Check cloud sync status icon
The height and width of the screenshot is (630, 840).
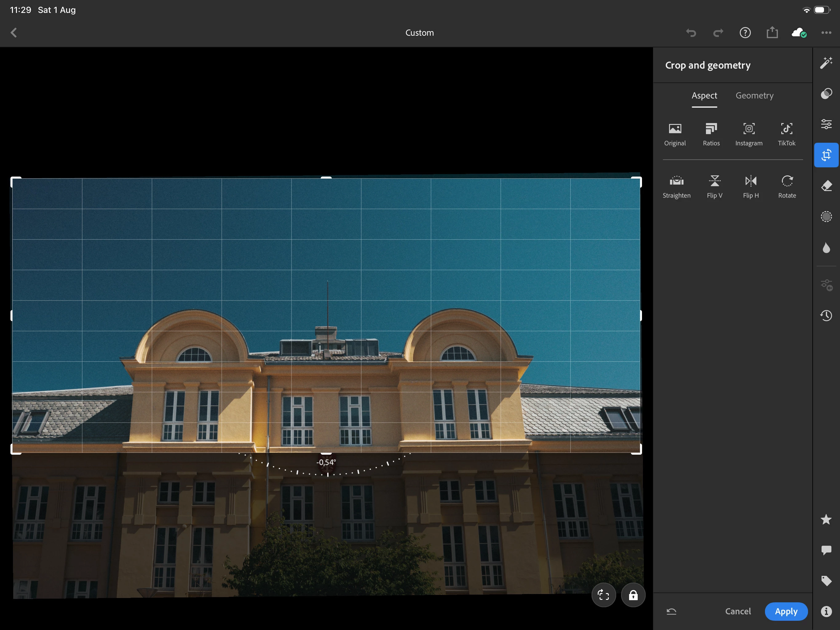pos(799,33)
